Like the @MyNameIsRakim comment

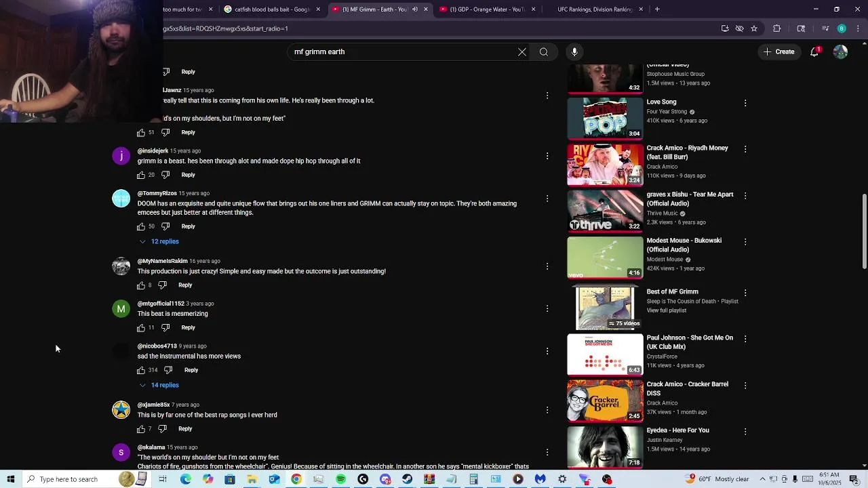click(141, 285)
